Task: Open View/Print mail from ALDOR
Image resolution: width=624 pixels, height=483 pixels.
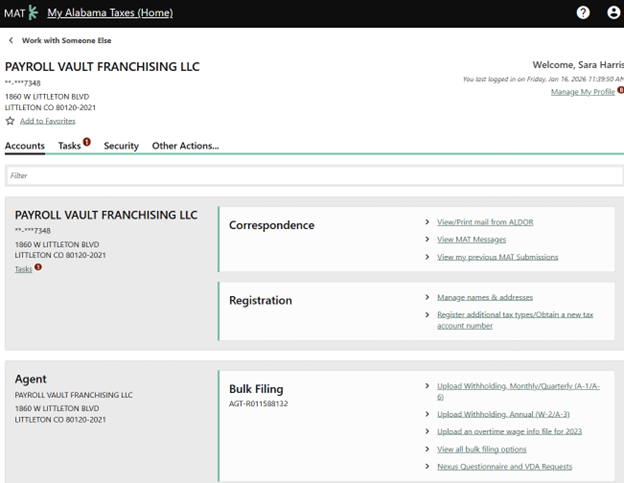Action: [485, 222]
